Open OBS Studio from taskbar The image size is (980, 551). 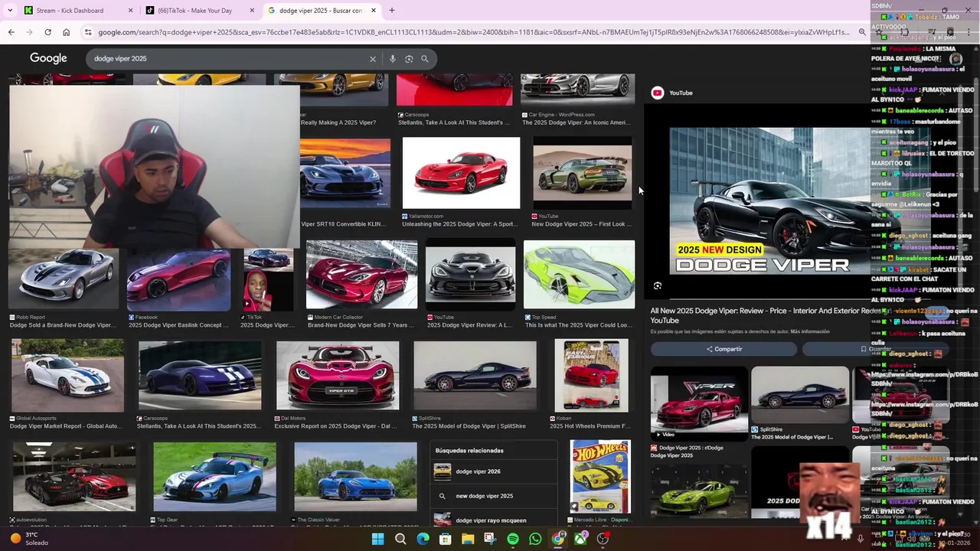[603, 539]
